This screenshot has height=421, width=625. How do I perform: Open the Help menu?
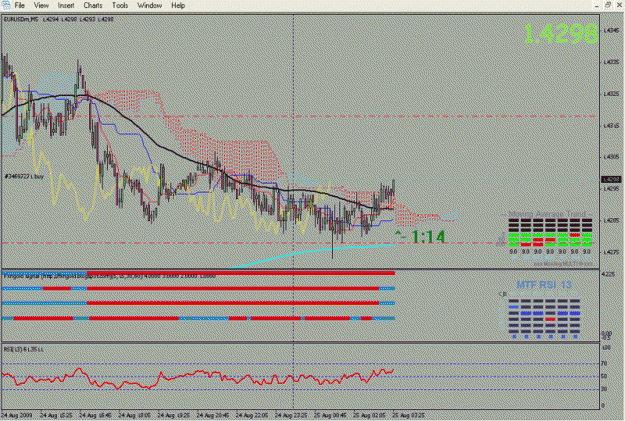(x=178, y=6)
